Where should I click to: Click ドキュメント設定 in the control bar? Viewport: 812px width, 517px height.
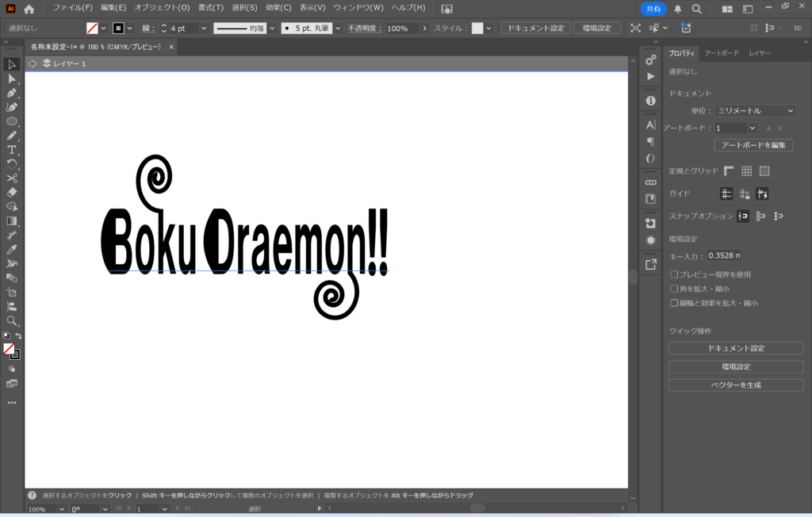coord(535,29)
